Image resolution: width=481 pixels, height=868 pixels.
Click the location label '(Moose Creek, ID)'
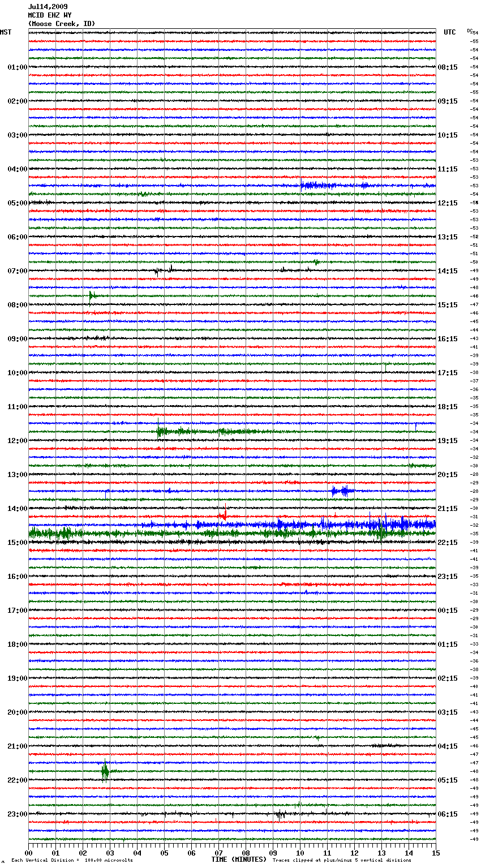tap(62, 24)
